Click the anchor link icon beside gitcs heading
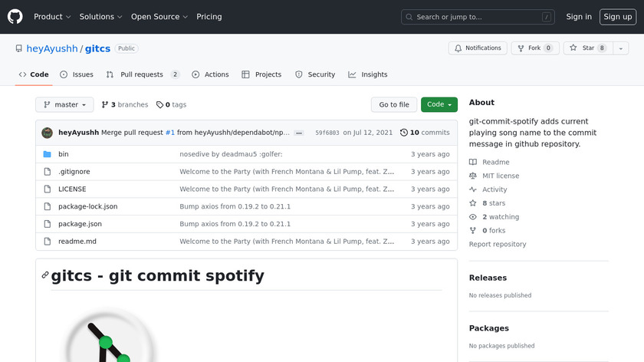This screenshot has height=362, width=644. (x=45, y=276)
